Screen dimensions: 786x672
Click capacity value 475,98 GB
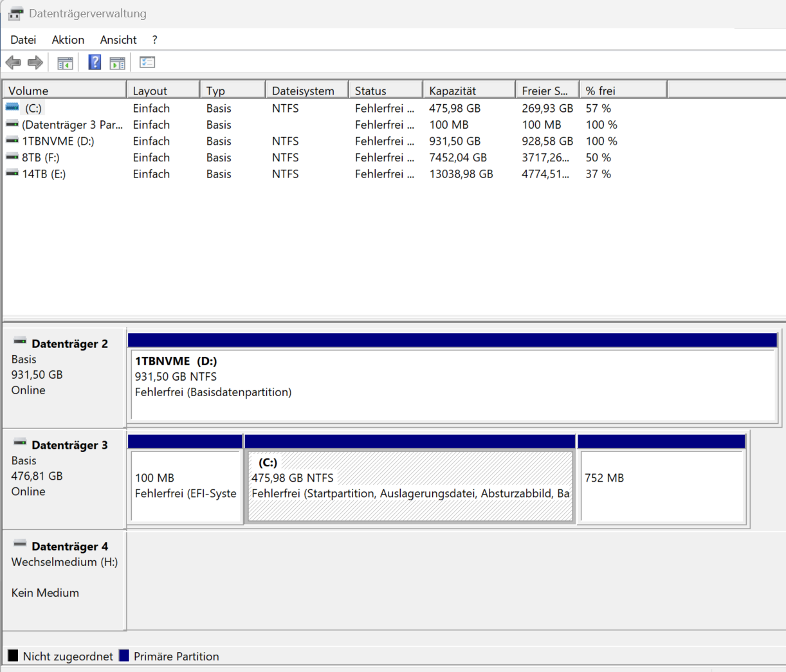click(x=455, y=109)
